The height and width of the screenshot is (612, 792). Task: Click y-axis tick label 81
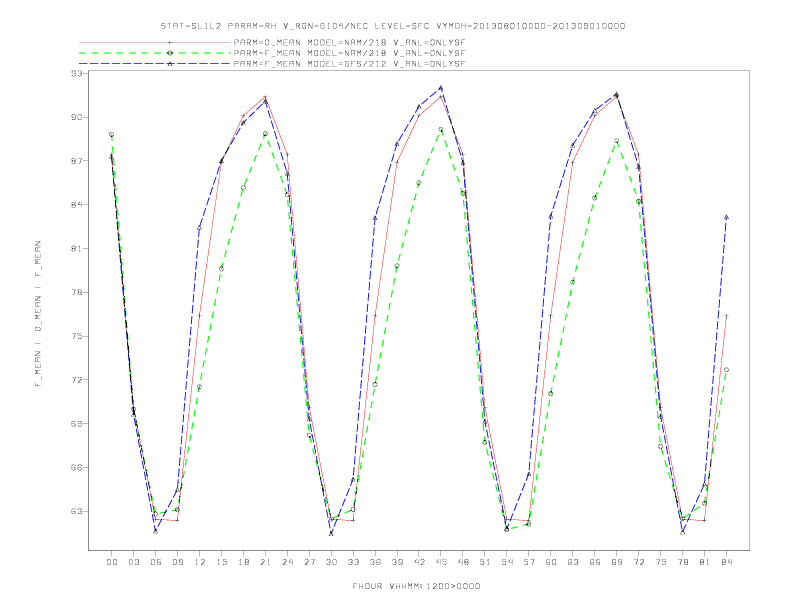(77, 248)
